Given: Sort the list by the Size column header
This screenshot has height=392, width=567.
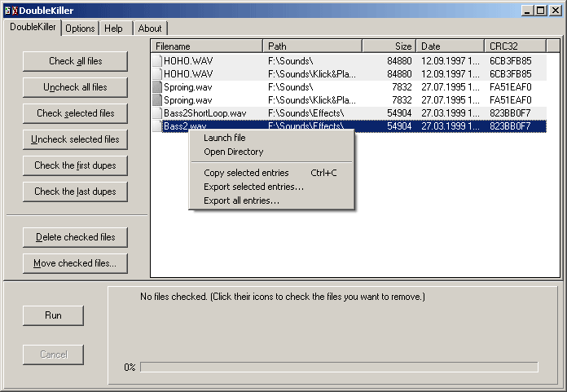Looking at the screenshot, I should [x=389, y=46].
